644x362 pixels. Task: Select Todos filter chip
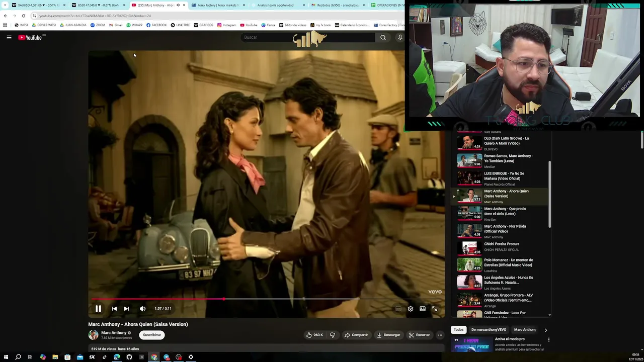[x=458, y=330]
